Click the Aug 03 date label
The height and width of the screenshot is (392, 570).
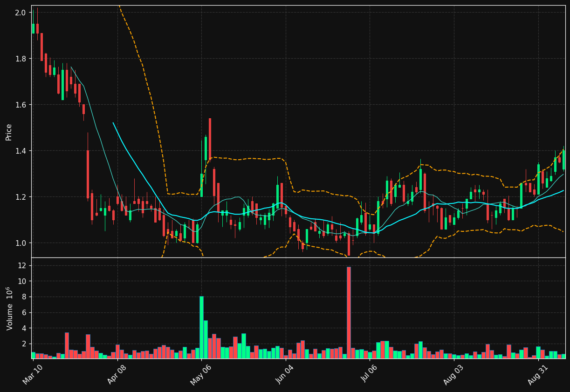(x=453, y=374)
